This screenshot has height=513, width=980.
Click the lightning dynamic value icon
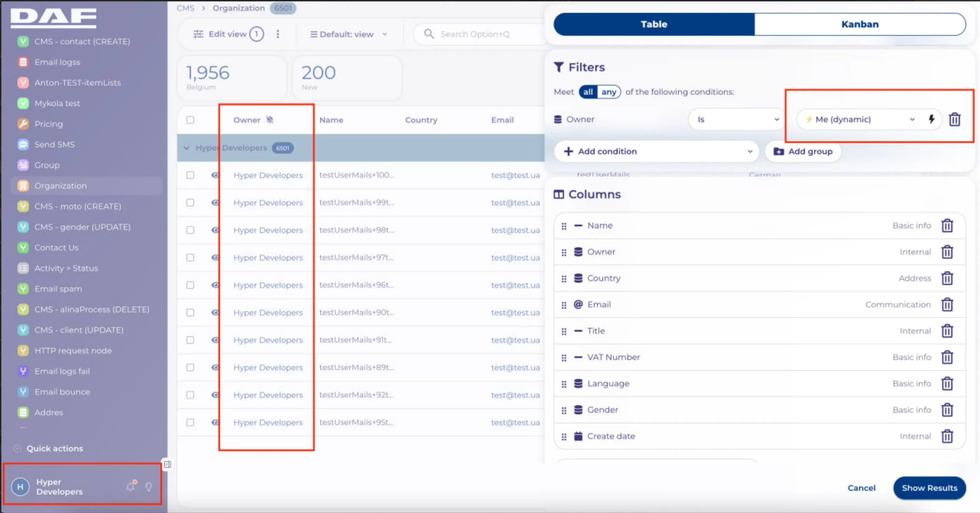click(931, 119)
